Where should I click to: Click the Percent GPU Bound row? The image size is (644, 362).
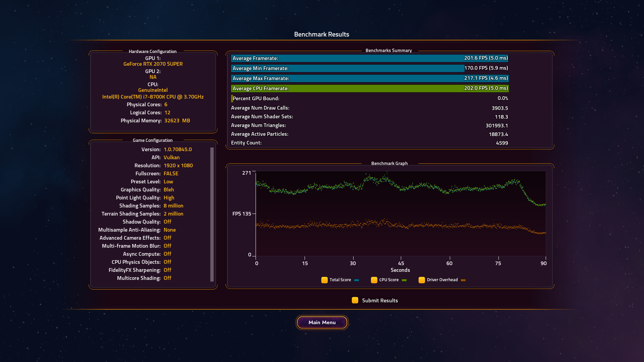tap(369, 98)
